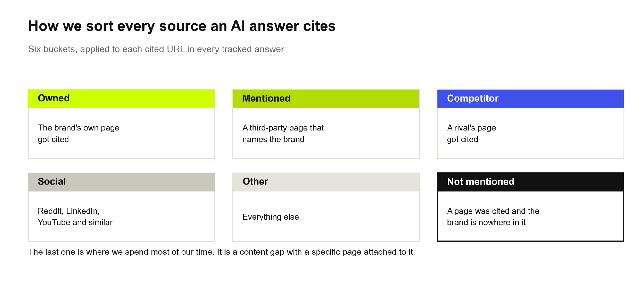644x288 pixels.
Task: Click the word 'Competitor' label
Action: (x=473, y=98)
